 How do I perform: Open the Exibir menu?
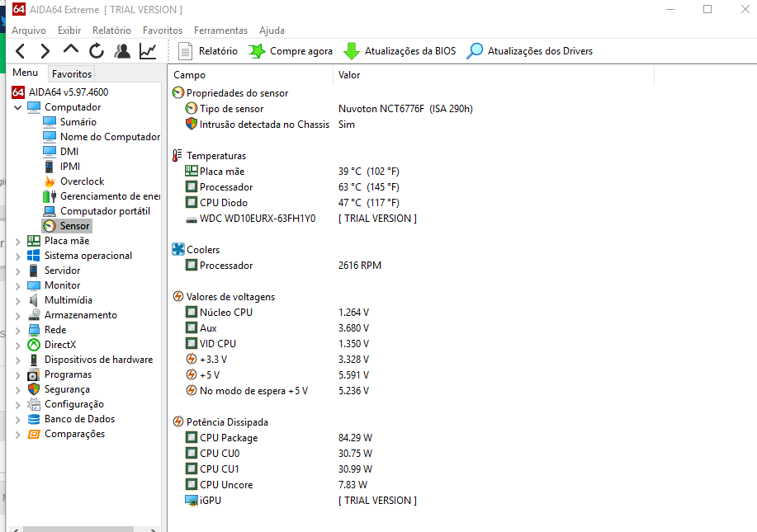coord(69,31)
